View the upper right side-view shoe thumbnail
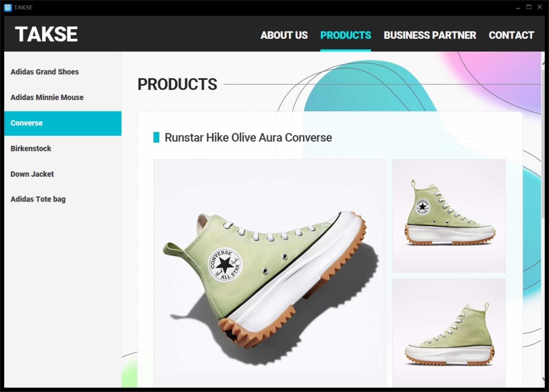 pyautogui.click(x=449, y=215)
